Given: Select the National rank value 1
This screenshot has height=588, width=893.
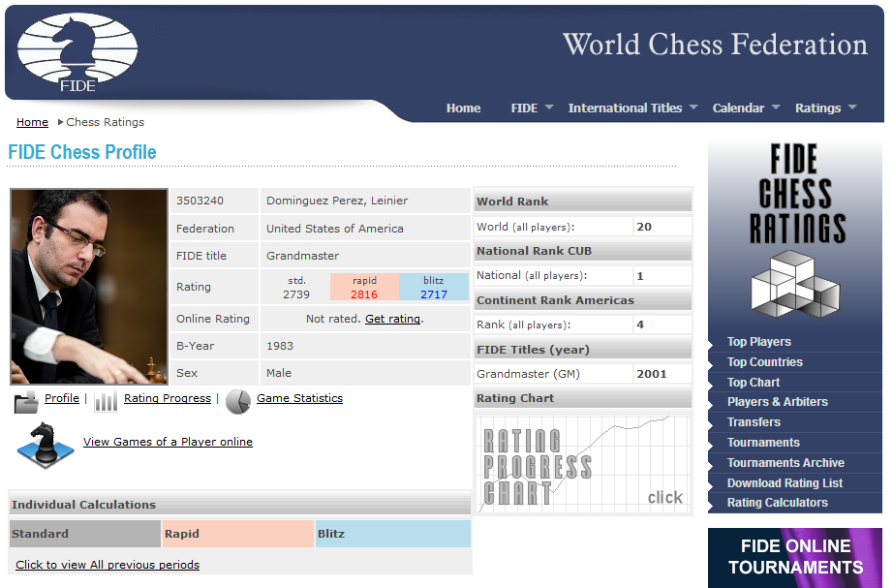Looking at the screenshot, I should pos(640,276).
